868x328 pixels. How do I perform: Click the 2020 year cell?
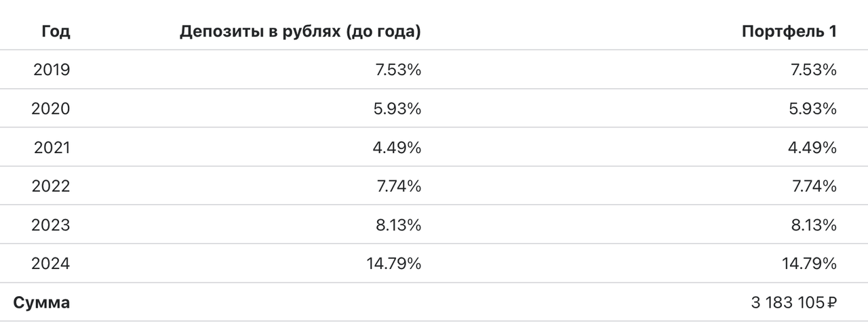point(51,108)
